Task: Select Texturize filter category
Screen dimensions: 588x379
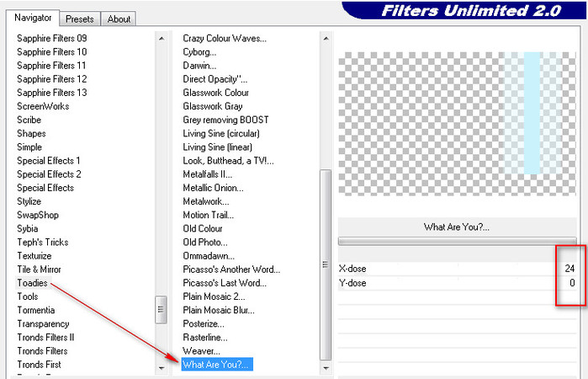Action: [34, 256]
